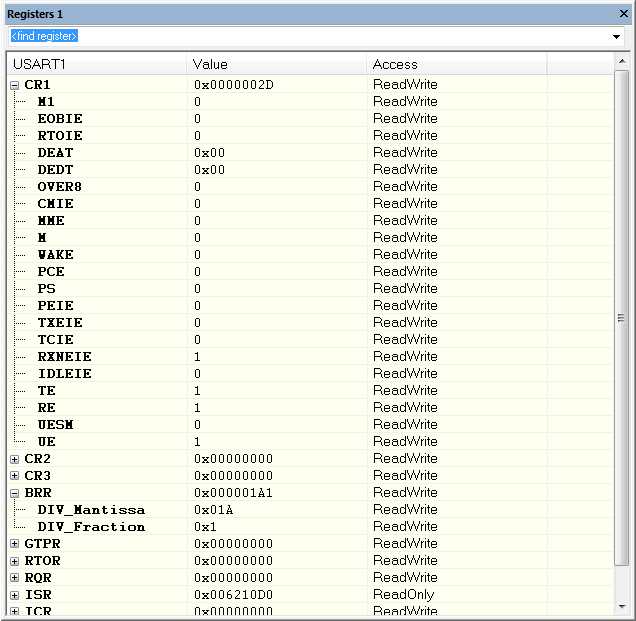This screenshot has height=621, width=636.
Task: Click DIV_Mantissa value 0x01A
Action: [214, 510]
